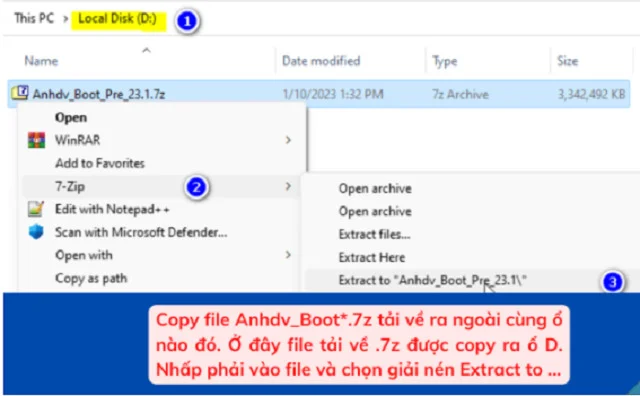Click the 7z archive file icon
This screenshot has height=396, width=640.
click(20, 93)
